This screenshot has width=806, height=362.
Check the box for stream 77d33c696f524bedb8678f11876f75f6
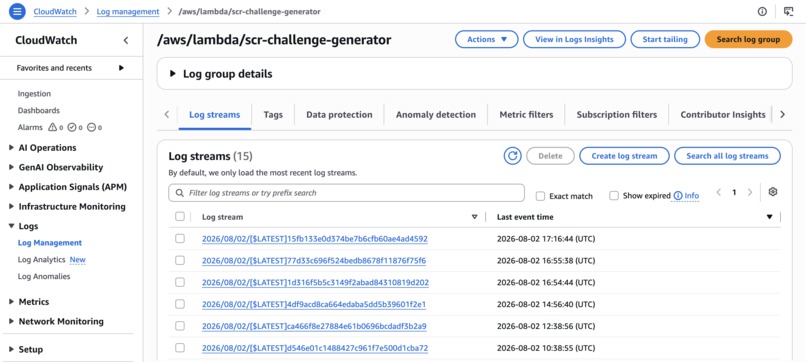(179, 260)
